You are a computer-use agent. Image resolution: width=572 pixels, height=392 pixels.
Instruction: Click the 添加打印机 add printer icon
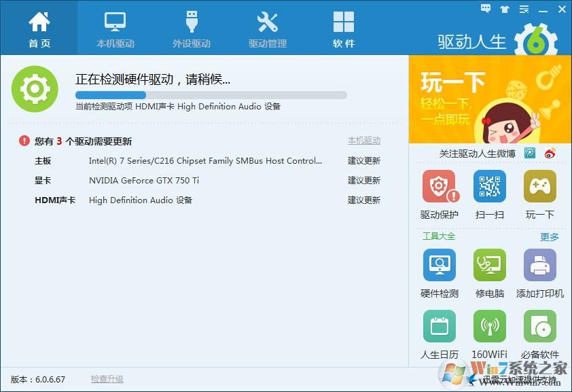[539, 266]
